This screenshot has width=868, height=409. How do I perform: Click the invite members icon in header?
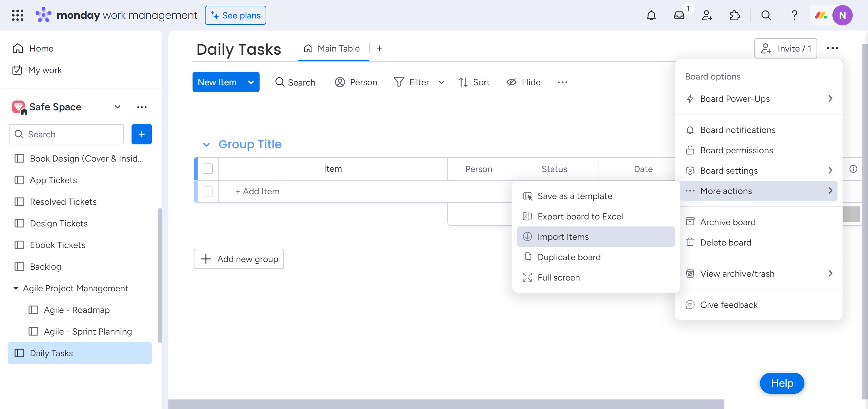[x=707, y=16]
